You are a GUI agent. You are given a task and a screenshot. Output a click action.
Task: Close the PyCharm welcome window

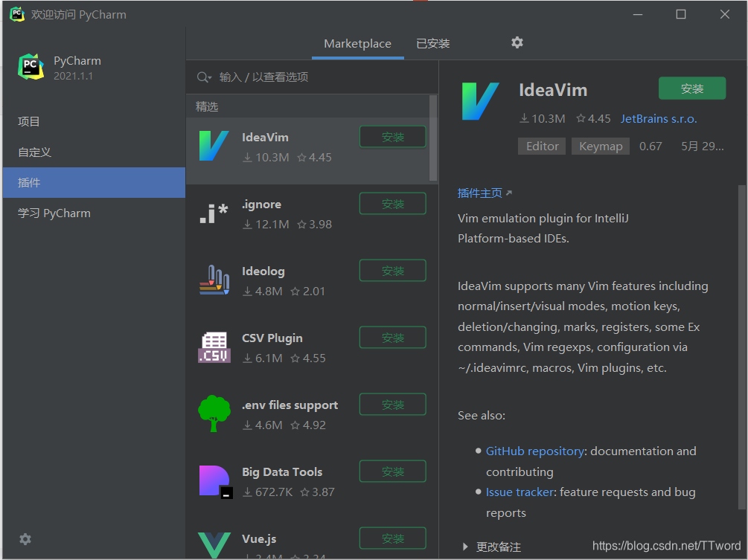click(x=725, y=14)
